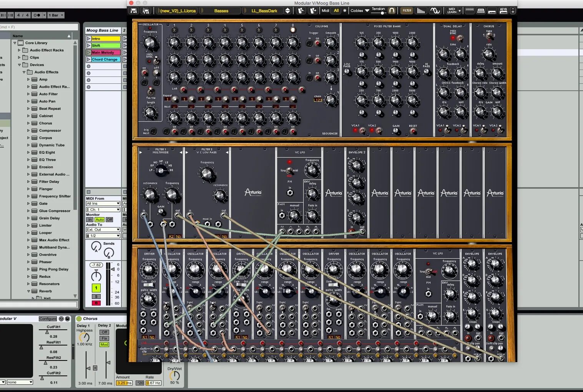Open the Cables dropdown in Modular V
Image resolution: width=583 pixels, height=392 pixels.
[x=360, y=11]
